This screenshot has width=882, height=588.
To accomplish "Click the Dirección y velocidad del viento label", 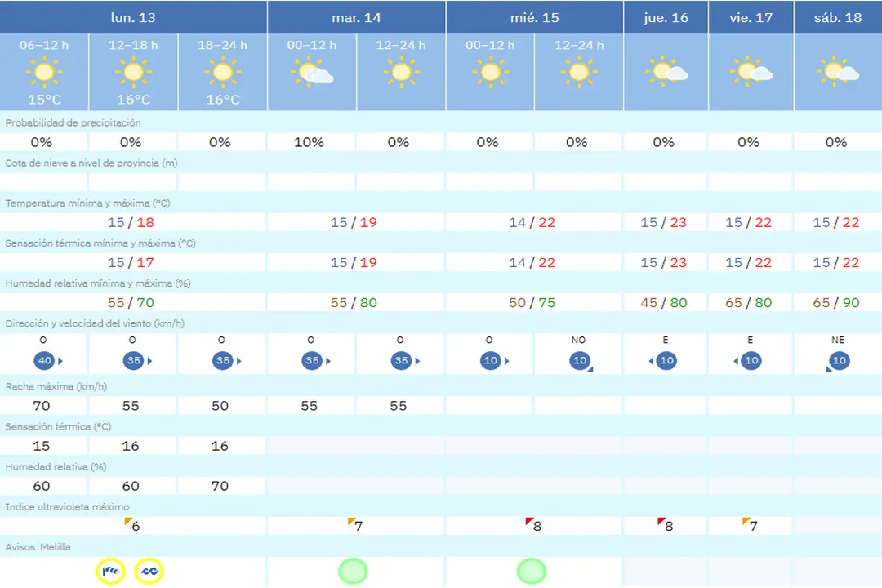I will pyautogui.click(x=95, y=323).
